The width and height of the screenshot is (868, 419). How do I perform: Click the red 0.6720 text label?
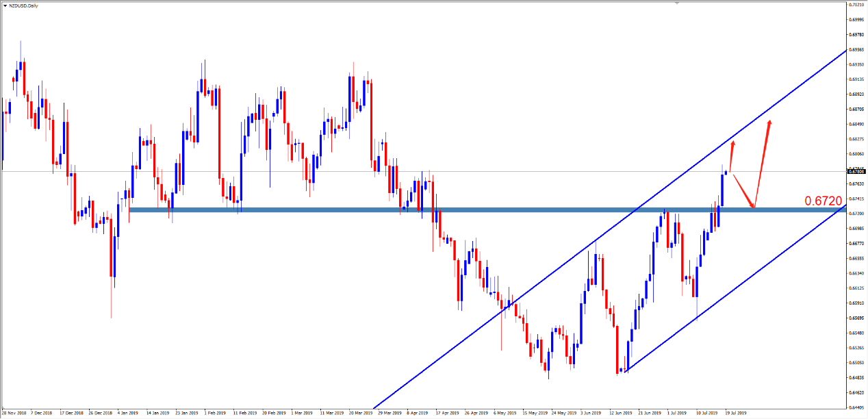823,201
